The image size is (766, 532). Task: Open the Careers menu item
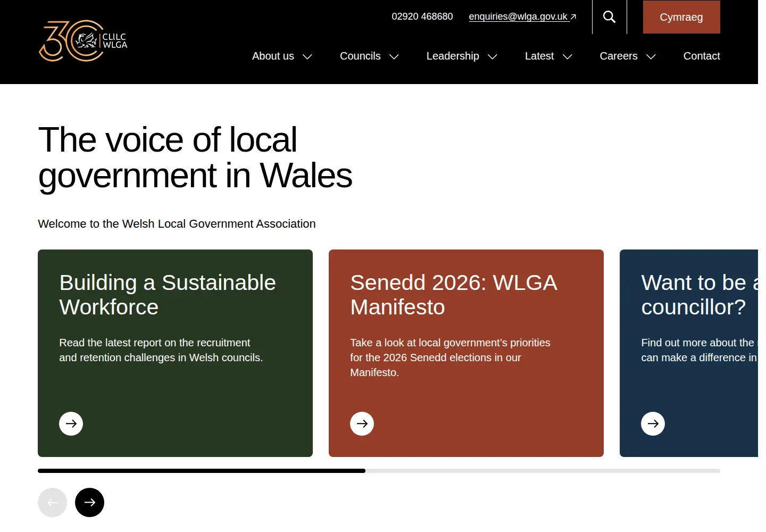point(619,56)
